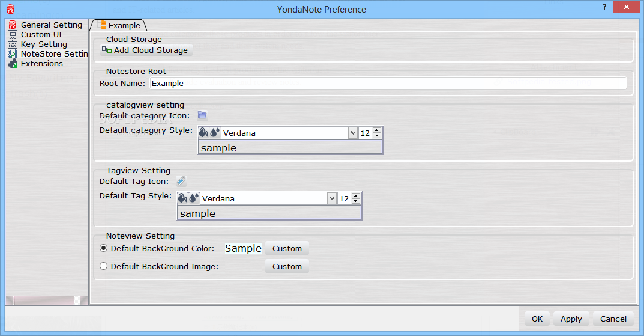Click the Add Cloud Storage button
644x336 pixels.
tap(146, 50)
